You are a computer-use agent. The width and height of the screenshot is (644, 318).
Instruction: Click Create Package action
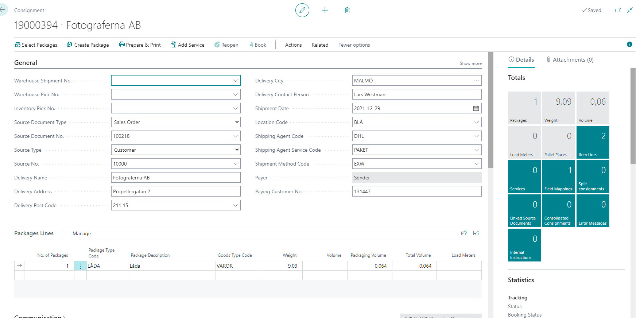click(x=88, y=45)
